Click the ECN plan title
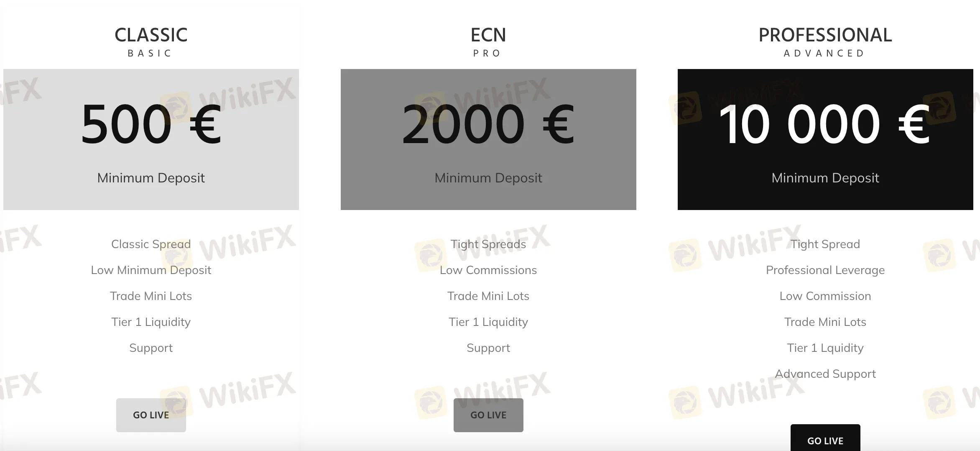The width and height of the screenshot is (980, 451). 488,35
